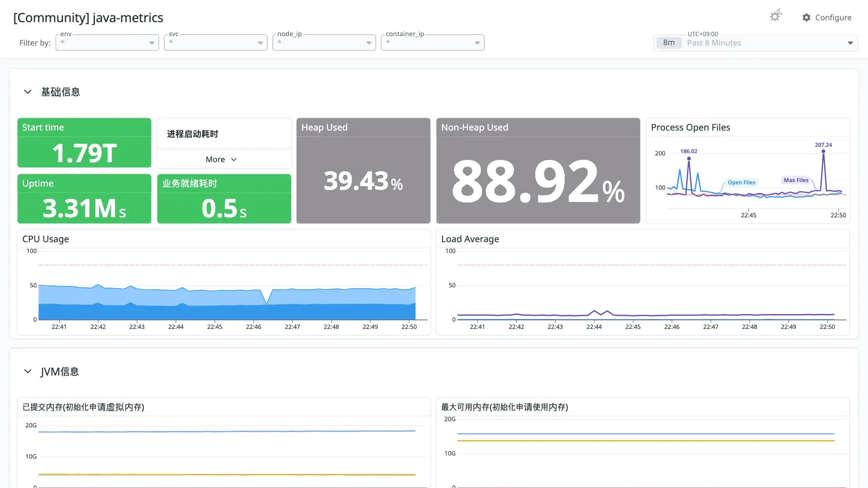Viewport: 868px width, 488px height.
Task: Open the svc filter dropdown
Action: [216, 42]
